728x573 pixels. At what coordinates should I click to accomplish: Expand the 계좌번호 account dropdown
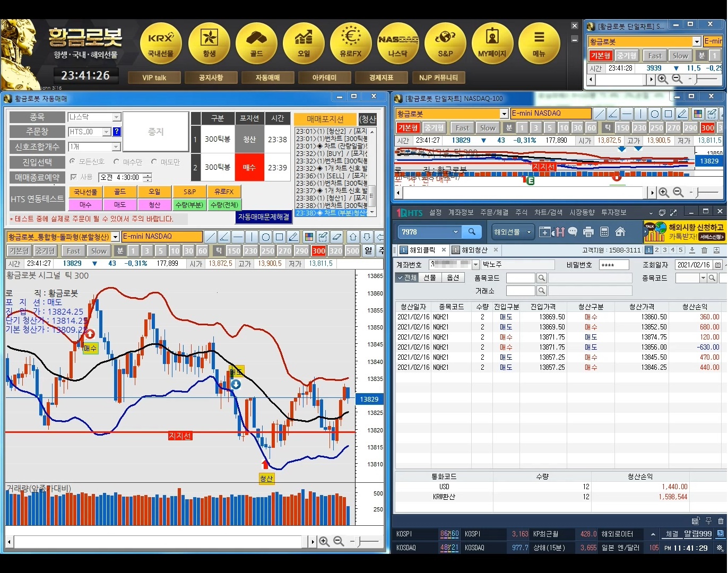pyautogui.click(x=475, y=264)
